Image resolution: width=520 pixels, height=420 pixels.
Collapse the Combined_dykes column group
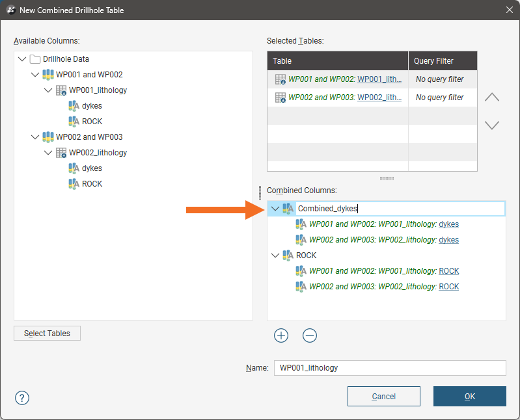[275, 209]
